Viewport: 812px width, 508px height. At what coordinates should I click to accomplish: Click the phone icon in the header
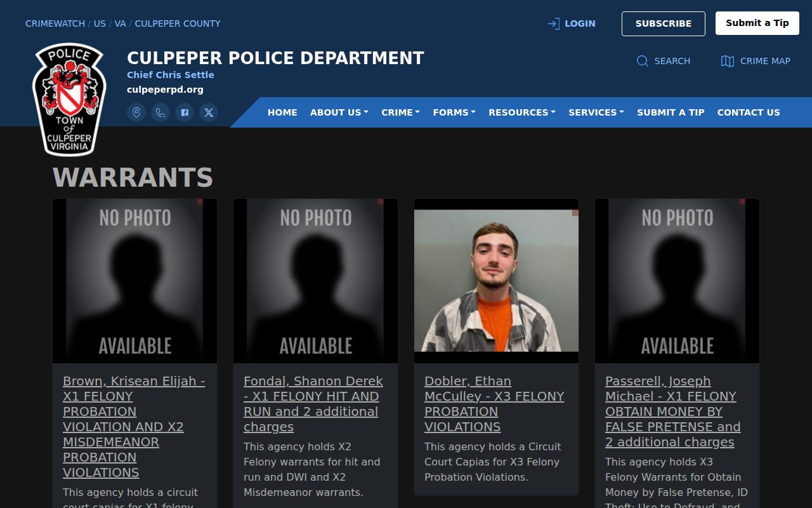[x=160, y=112]
